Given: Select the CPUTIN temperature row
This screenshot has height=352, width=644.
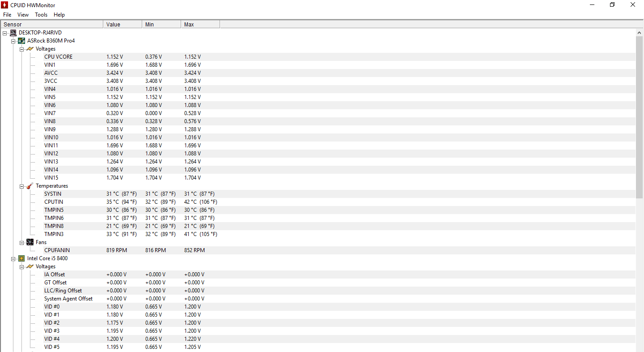Looking at the screenshot, I should click(x=339, y=202).
